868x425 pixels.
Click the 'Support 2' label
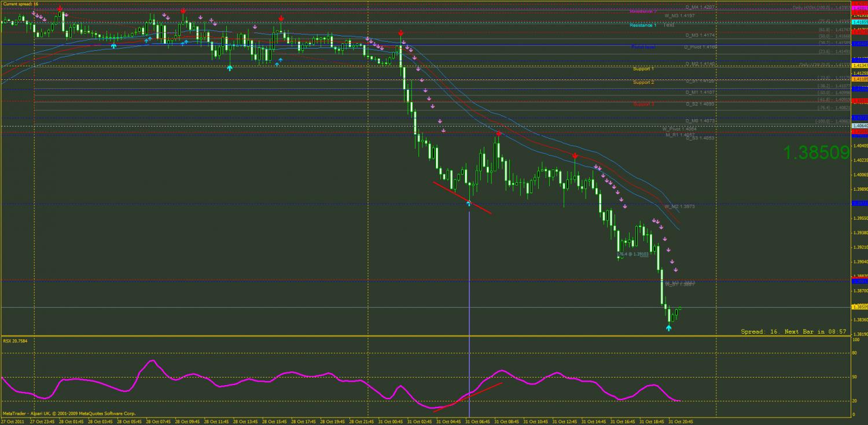point(643,82)
